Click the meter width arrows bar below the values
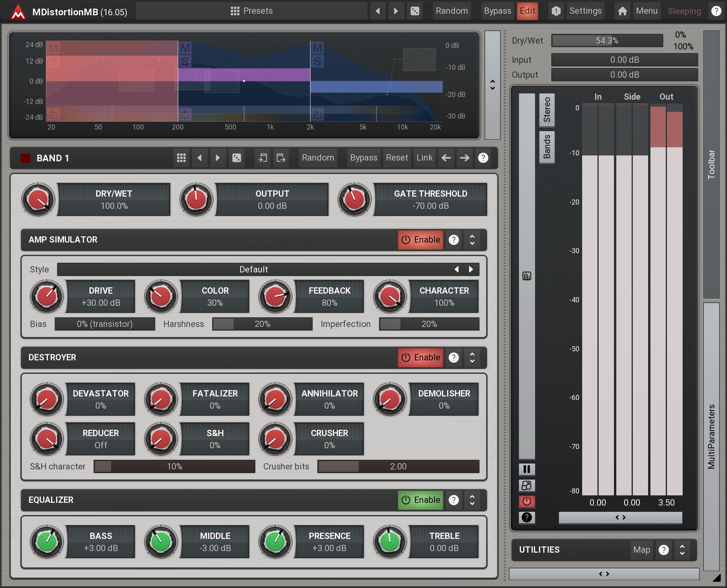The height and width of the screenshot is (588, 727). pyautogui.click(x=620, y=518)
